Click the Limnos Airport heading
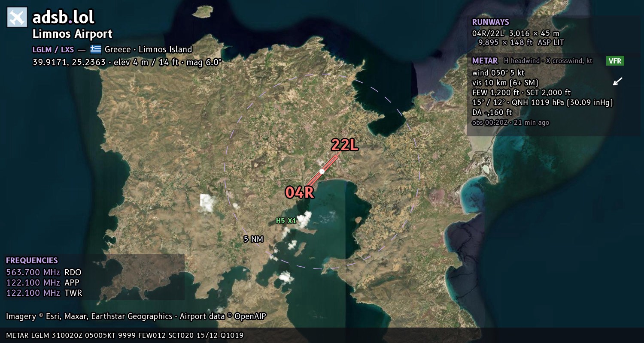This screenshot has height=343, width=644. [73, 34]
